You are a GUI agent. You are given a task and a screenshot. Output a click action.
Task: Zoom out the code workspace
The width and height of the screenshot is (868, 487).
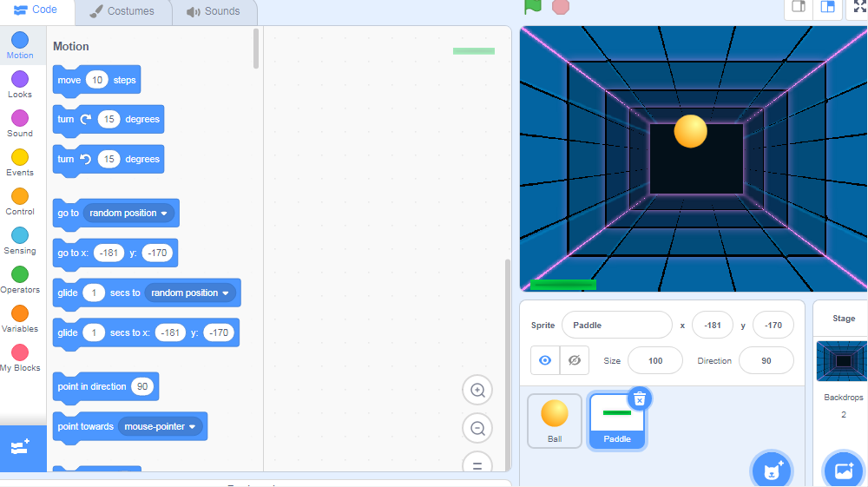477,428
